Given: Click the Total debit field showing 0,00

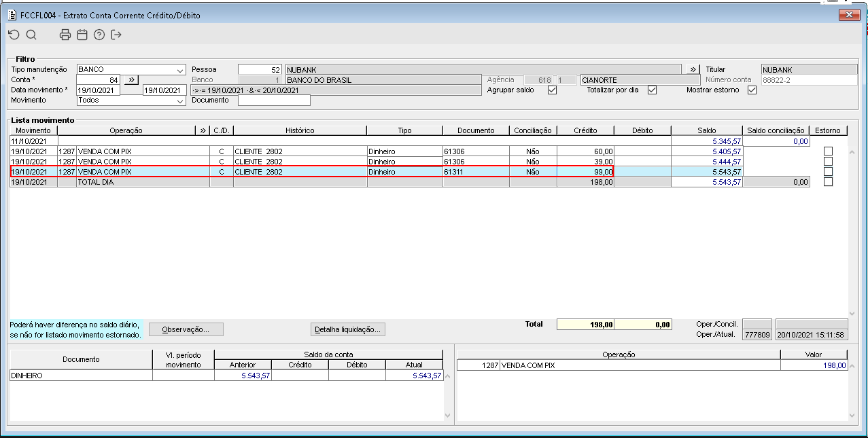Looking at the screenshot, I should (x=643, y=325).
